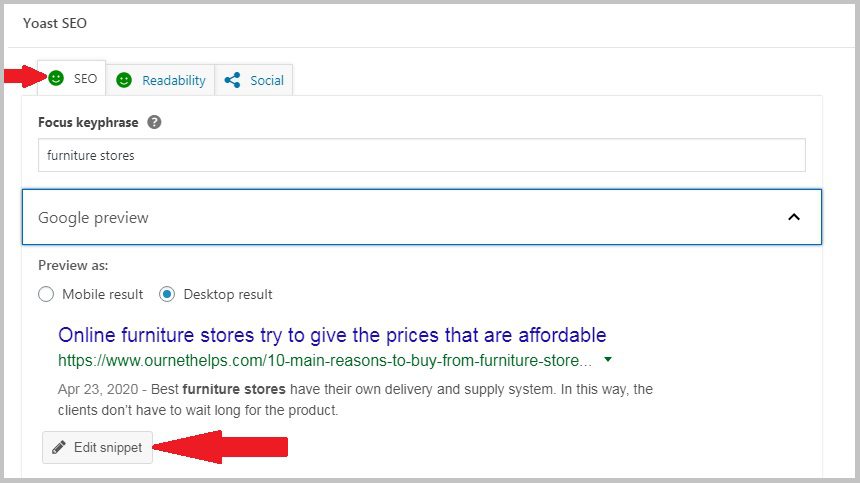Collapse the Google preview section chevron
This screenshot has width=860, height=483.
click(794, 217)
